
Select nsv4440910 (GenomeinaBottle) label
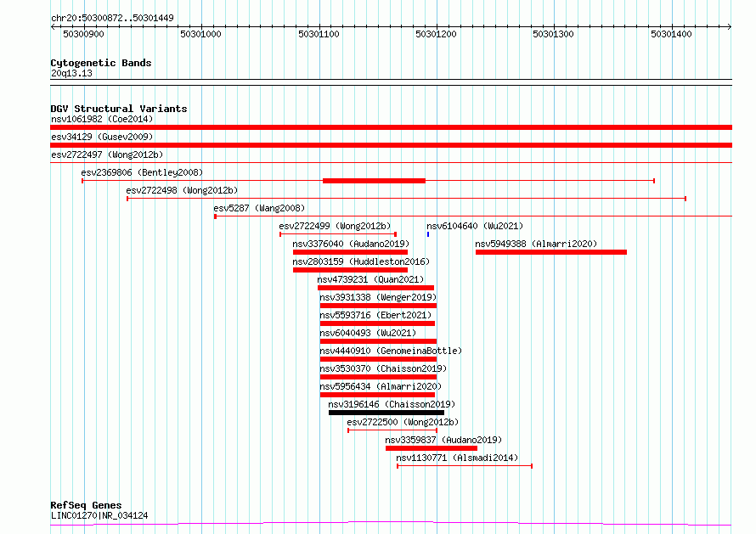tap(391, 351)
